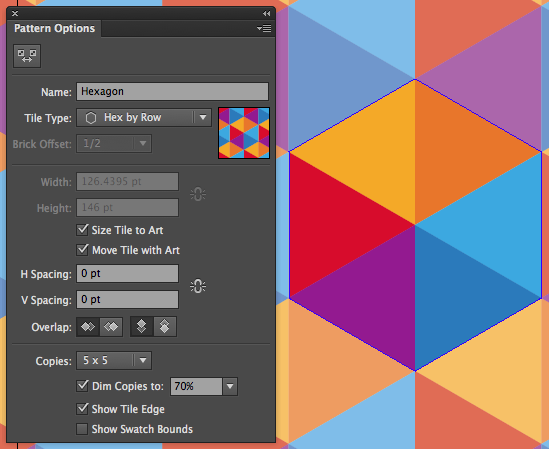The width and height of the screenshot is (549, 449).
Task: Click the dark orange triangle in hexagon tile
Action: coord(457,152)
